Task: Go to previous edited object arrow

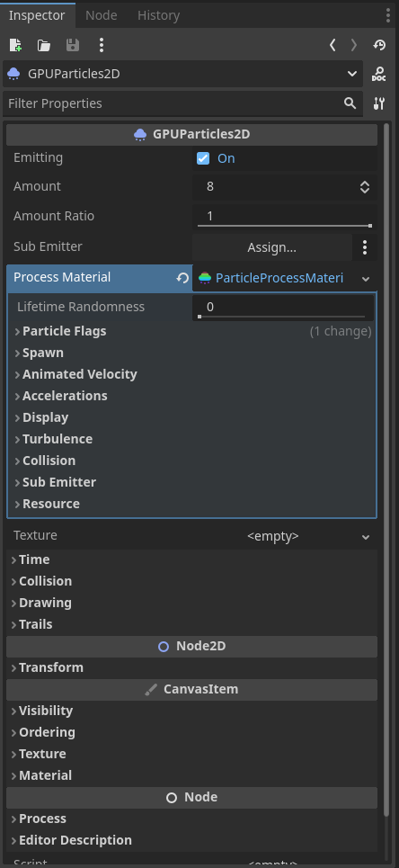Action: 332,45
